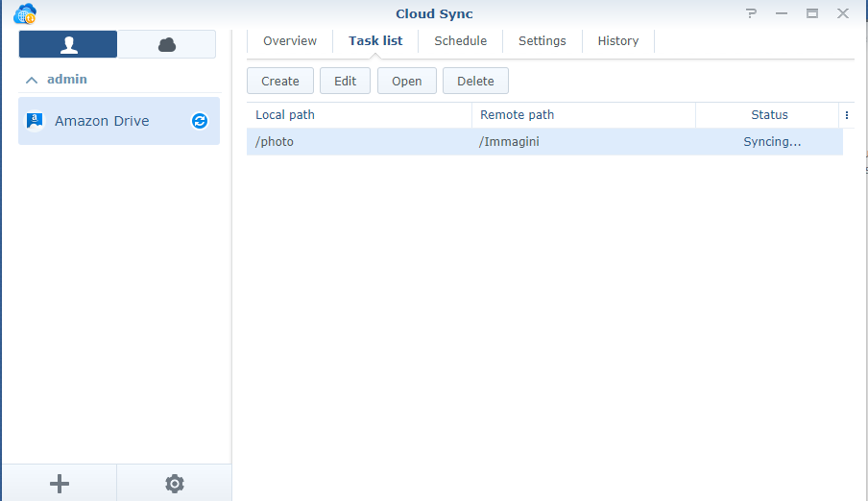Select Amazon Drive connection in sidebar

[x=102, y=121]
